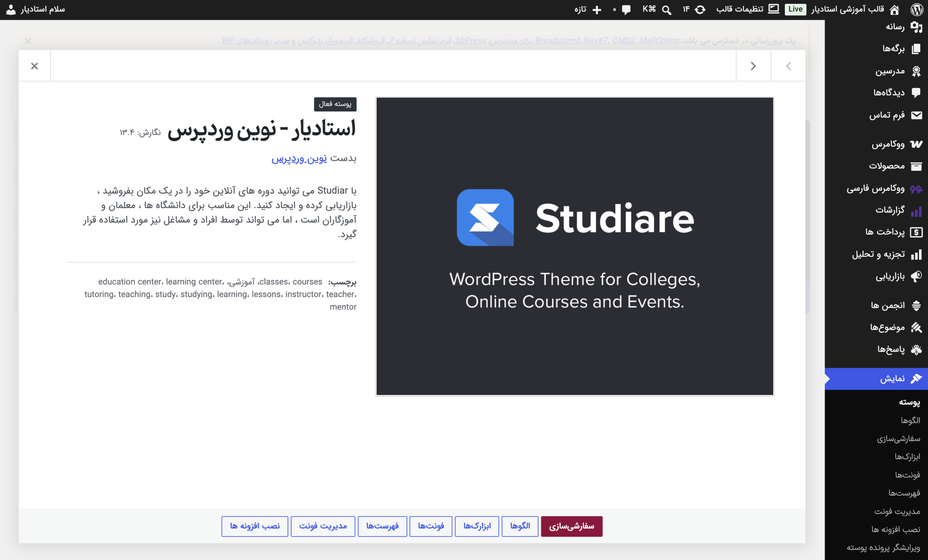Image resolution: width=928 pixels, height=560 pixels.
Task: Click the Studiare theme screenshot
Action: click(x=575, y=246)
